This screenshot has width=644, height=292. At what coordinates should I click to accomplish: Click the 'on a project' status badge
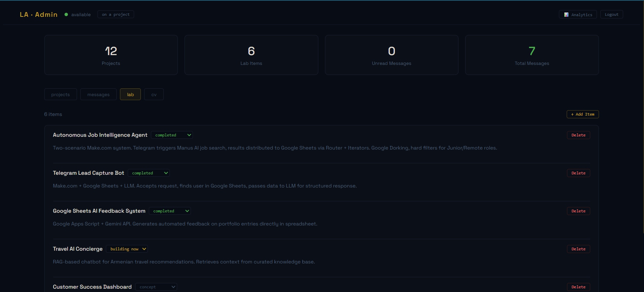click(116, 14)
